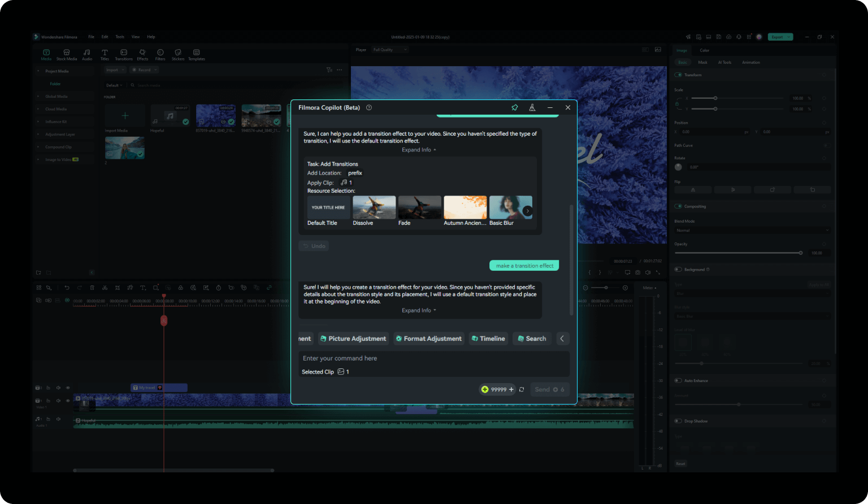
Task: Open the Audio library icon
Action: tap(87, 55)
